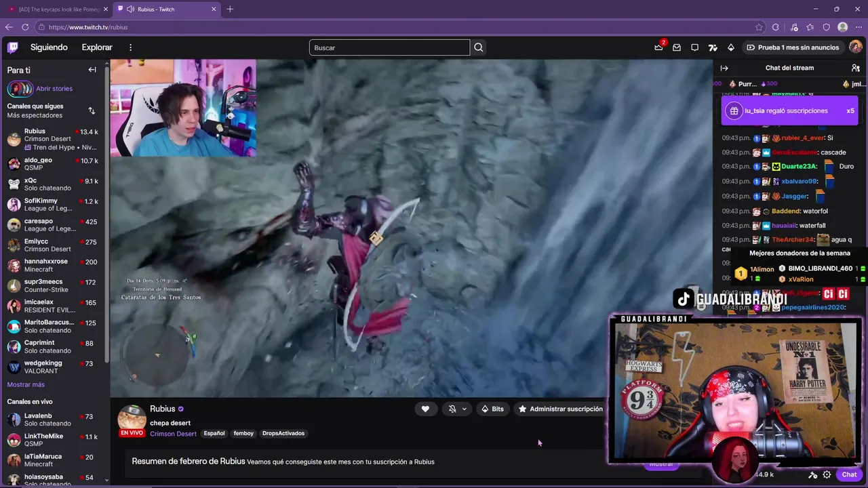Viewport: 868px width, 488px height.
Task: Click Administrar suscripción button
Action: 560,409
